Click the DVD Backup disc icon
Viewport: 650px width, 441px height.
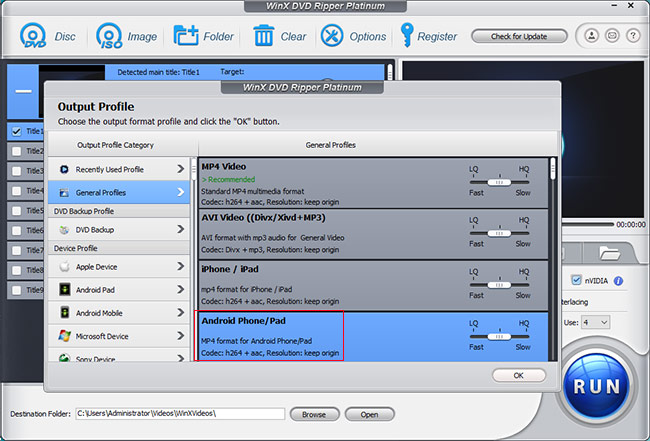pos(64,230)
